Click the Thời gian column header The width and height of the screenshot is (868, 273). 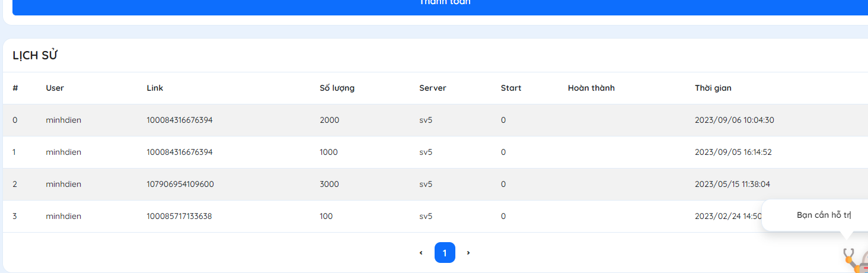tap(713, 88)
